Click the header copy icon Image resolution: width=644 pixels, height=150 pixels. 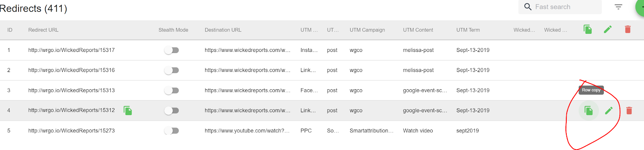588,29
